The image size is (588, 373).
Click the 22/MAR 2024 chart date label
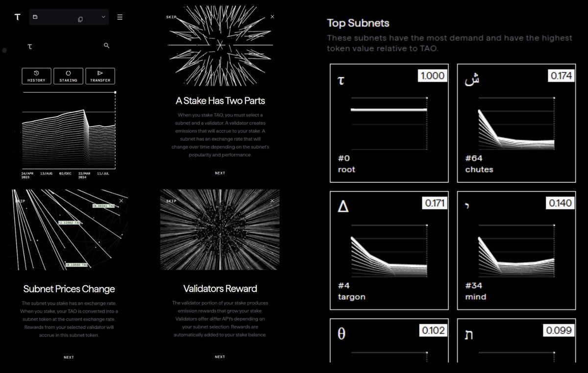[84, 175]
